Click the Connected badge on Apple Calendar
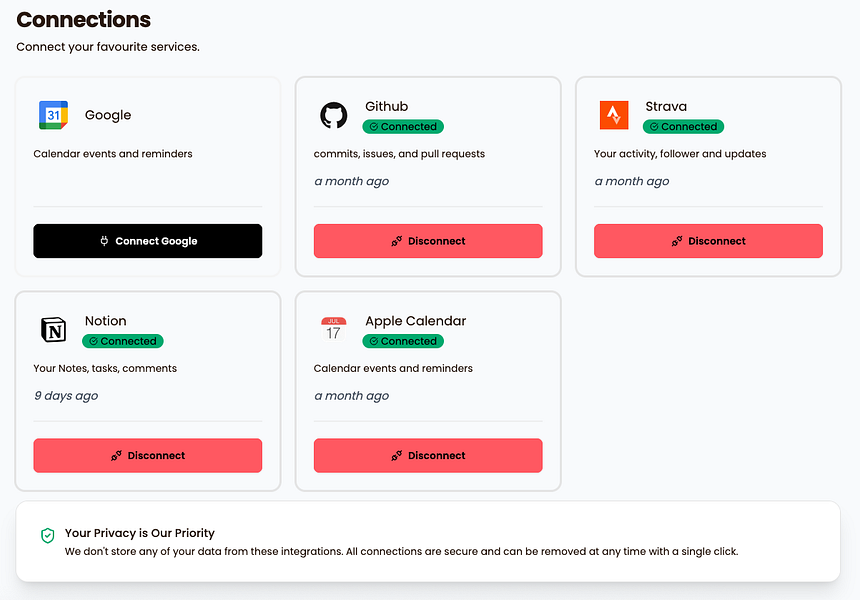 click(403, 341)
